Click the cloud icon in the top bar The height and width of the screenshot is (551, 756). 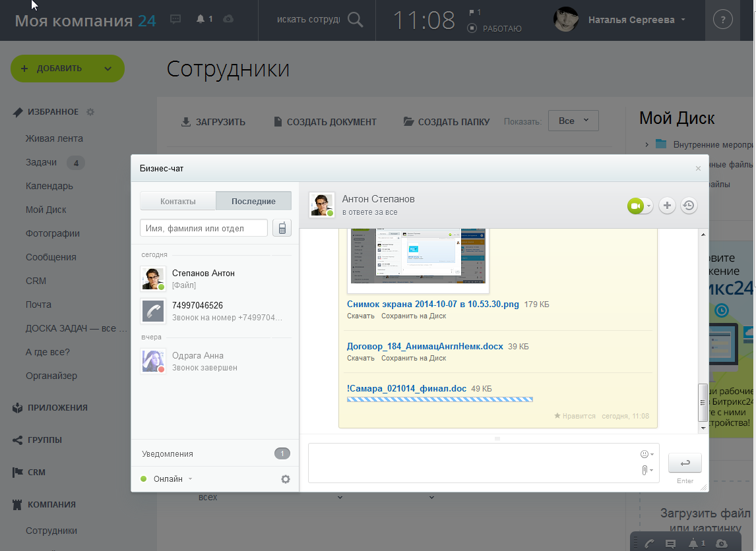[228, 18]
